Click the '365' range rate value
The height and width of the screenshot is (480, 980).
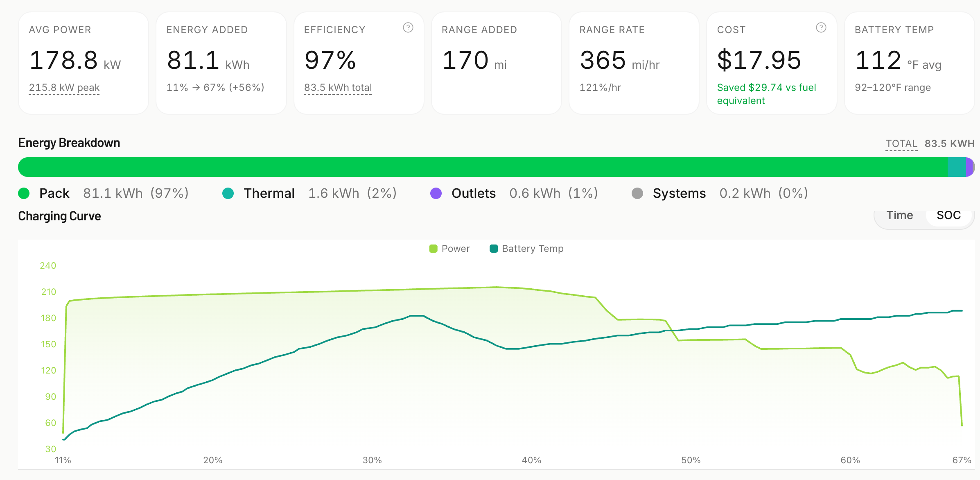[x=603, y=60]
